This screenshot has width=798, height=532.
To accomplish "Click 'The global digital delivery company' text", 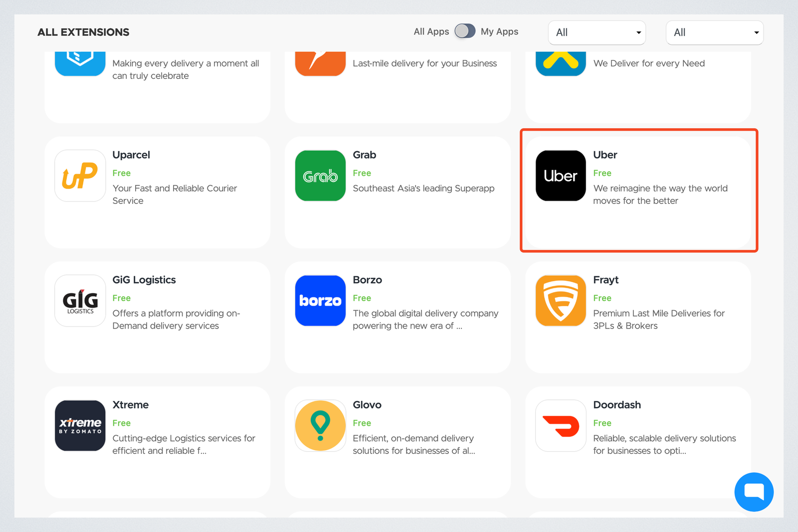I will (425, 320).
